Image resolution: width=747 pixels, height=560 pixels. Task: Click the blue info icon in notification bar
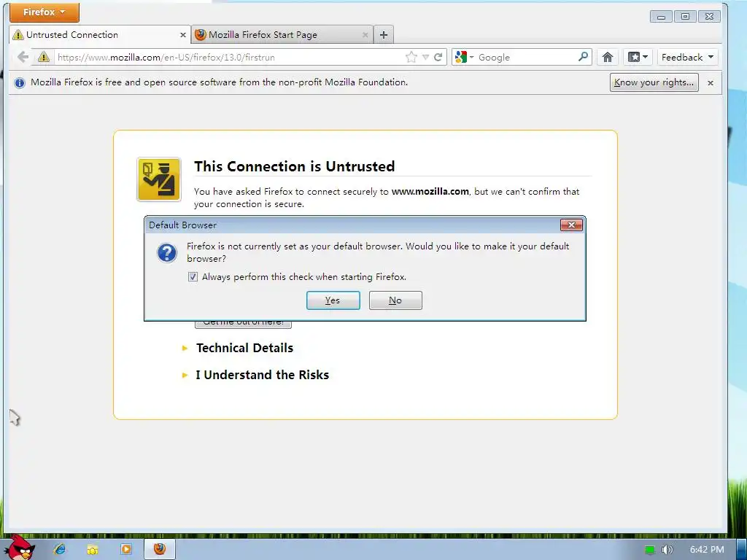pyautogui.click(x=20, y=83)
